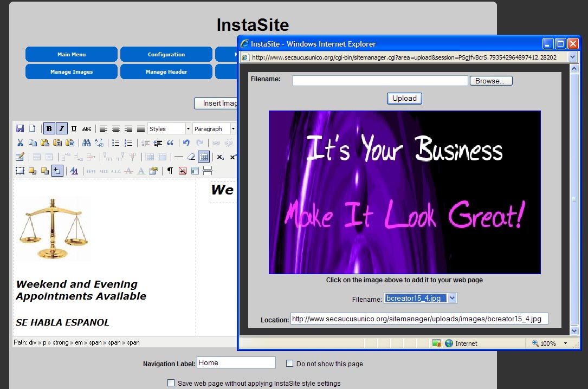Toggle italic formatting in the editor
This screenshot has height=389, width=588.
click(x=61, y=129)
